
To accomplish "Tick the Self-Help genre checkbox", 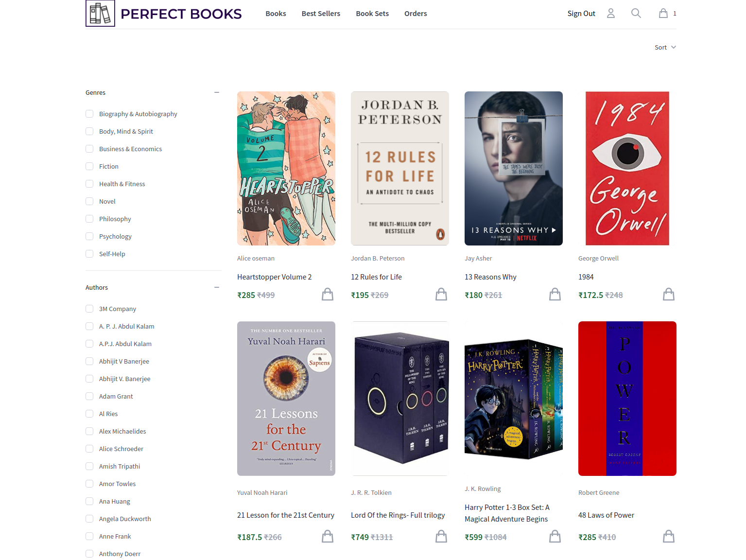I will tap(89, 254).
